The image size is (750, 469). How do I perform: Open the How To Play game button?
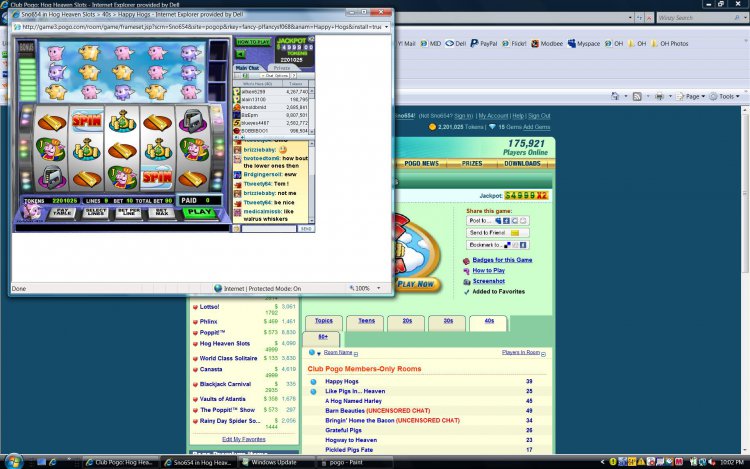253,42
